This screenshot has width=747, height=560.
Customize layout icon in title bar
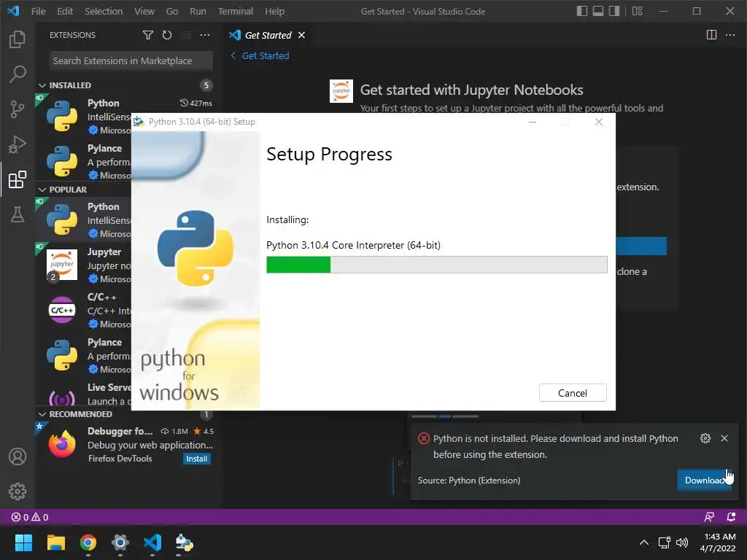coord(637,11)
